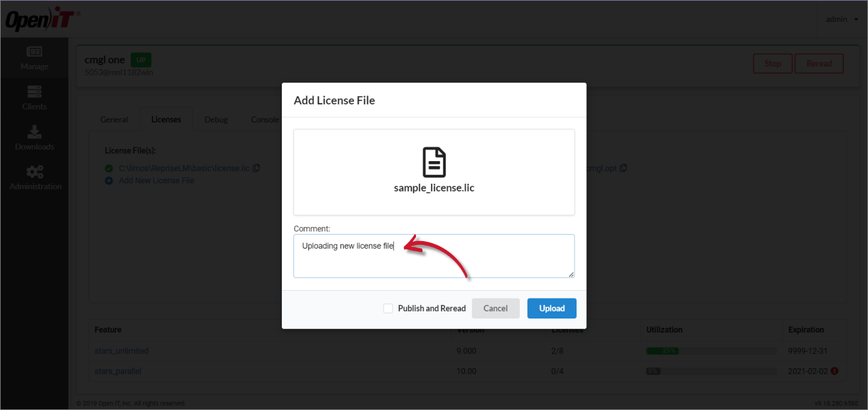Switch to the Debug tab

click(x=216, y=119)
